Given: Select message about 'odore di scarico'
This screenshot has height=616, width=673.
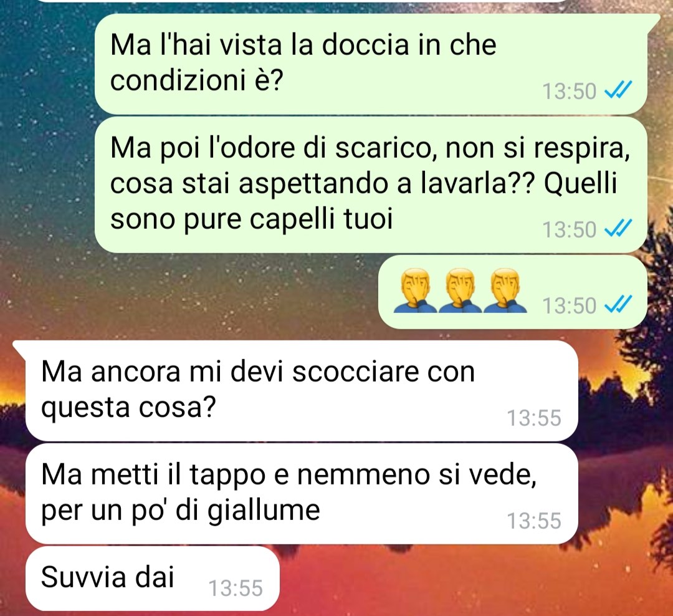Looking at the screenshot, I should 371,185.
